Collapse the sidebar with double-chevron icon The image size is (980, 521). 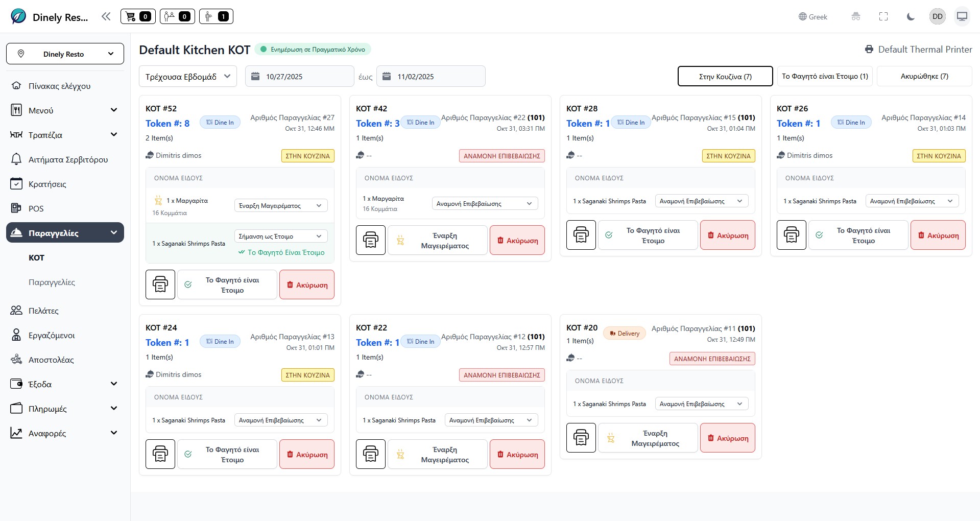coord(106,16)
